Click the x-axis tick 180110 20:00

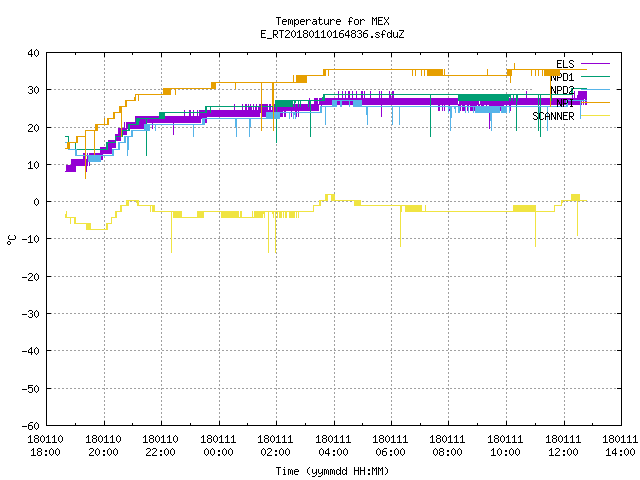103,446
